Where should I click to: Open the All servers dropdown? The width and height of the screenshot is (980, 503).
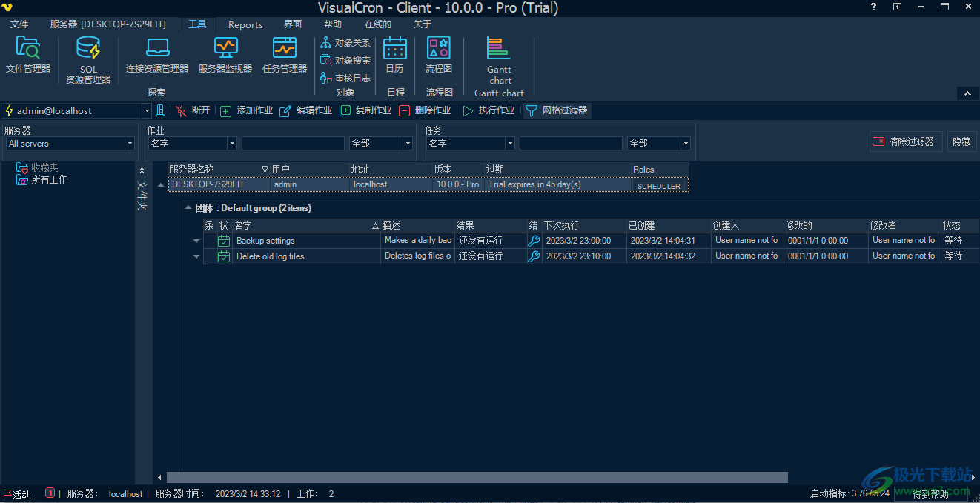(x=130, y=144)
